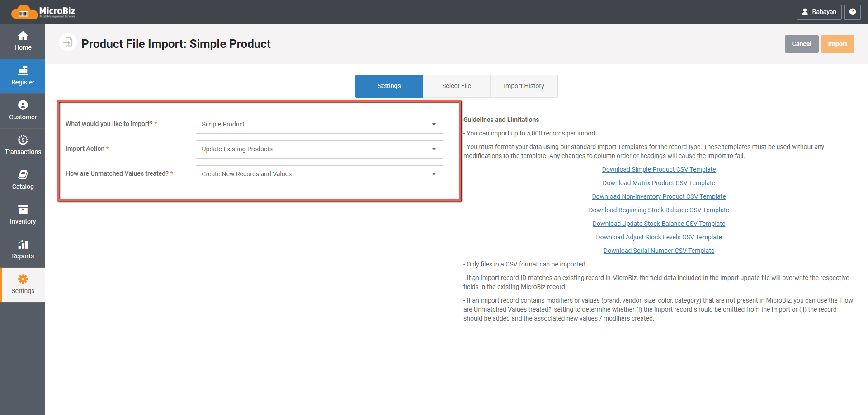This screenshot has width=868, height=415.
Task: Expand the Import Action dropdown
Action: click(319, 149)
